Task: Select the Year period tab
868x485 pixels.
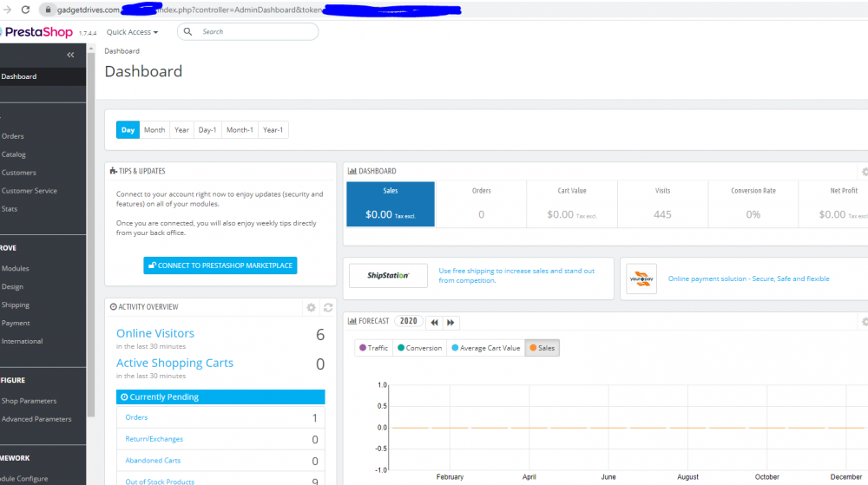Action: 181,130
